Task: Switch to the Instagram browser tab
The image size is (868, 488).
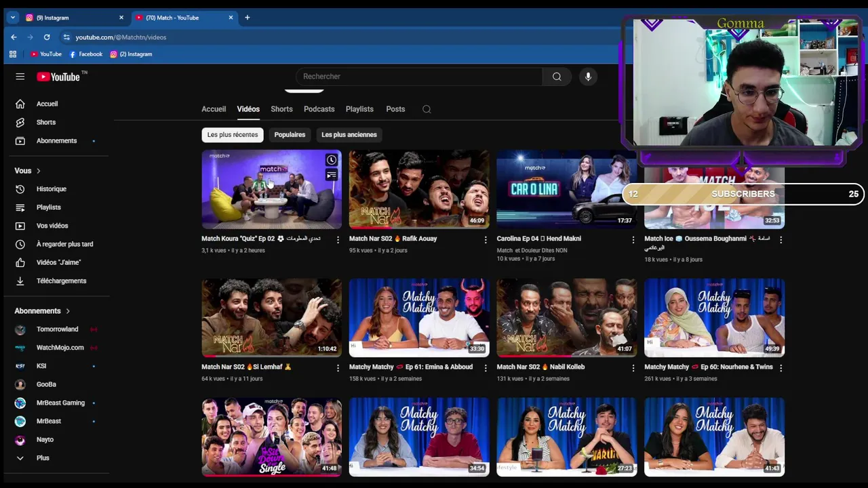Action: [73, 18]
